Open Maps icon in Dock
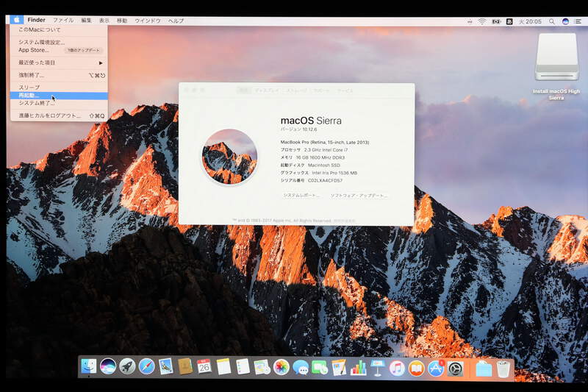 click(262, 367)
